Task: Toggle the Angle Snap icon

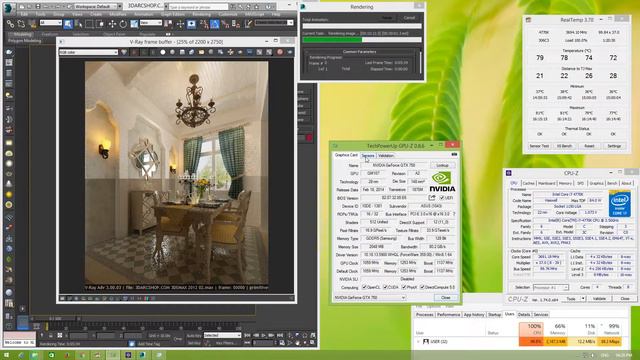Action: (214, 24)
